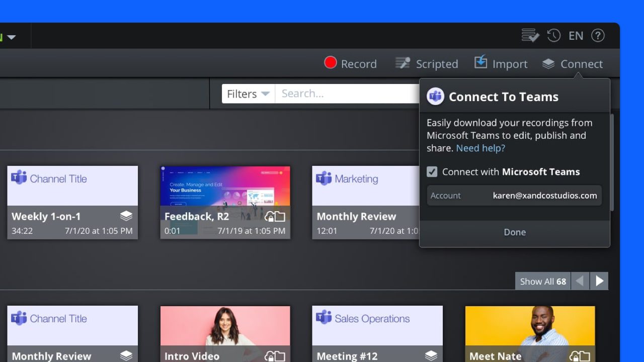Click cloud folder icon on Intro Video
Image resolution: width=644 pixels, height=362 pixels.
point(275,356)
